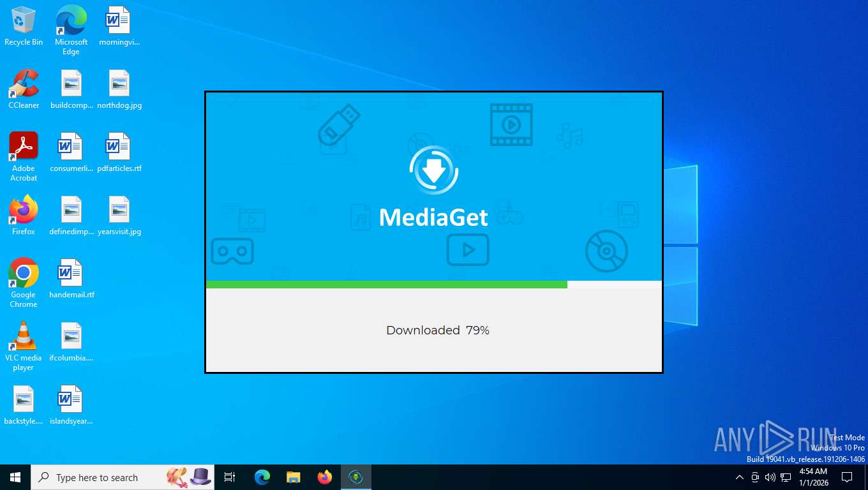Image resolution: width=868 pixels, height=490 pixels.
Task: Click the Type here to search box
Action: 123,477
